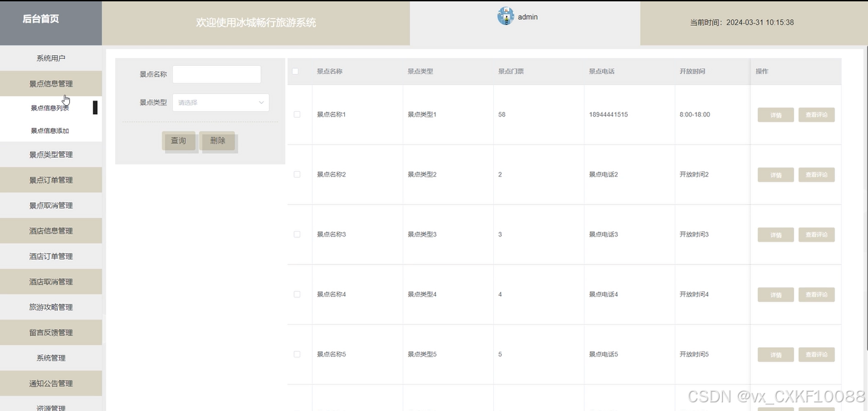The width and height of the screenshot is (868, 411).
Task: Click the phone number 18944441515
Action: click(608, 115)
